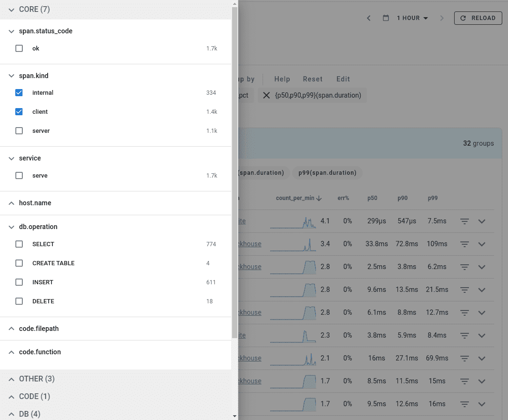
Task: Expand the row with p50 9.5ms
Action: coord(482,404)
